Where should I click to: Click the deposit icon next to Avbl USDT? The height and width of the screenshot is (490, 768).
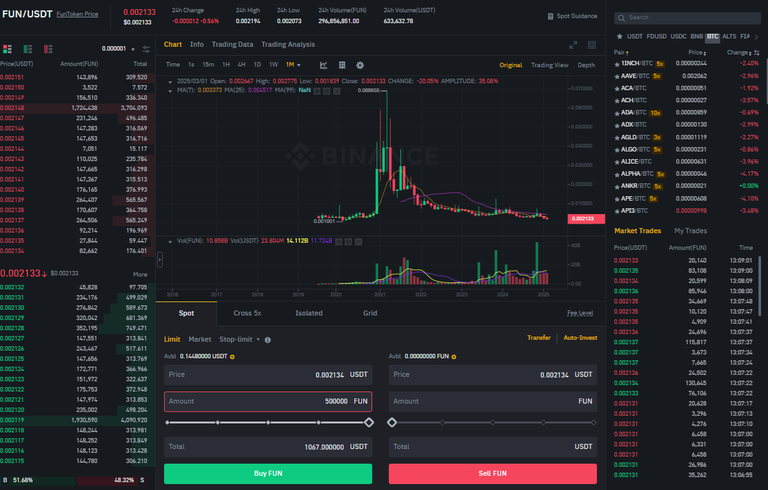(x=232, y=357)
